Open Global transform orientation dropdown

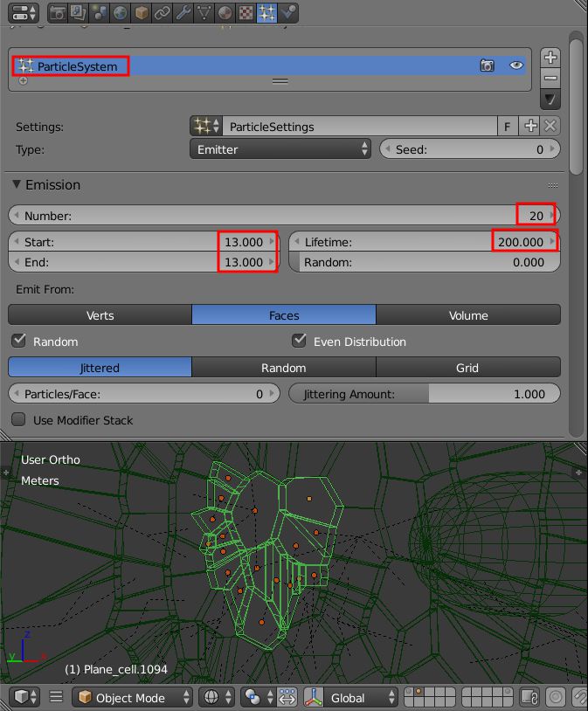pos(361,697)
